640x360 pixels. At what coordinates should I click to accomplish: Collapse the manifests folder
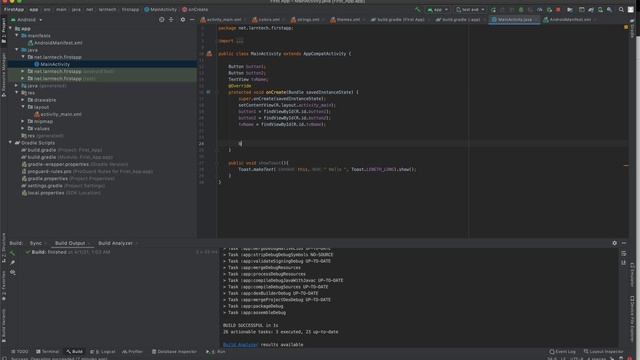[x=17, y=36]
